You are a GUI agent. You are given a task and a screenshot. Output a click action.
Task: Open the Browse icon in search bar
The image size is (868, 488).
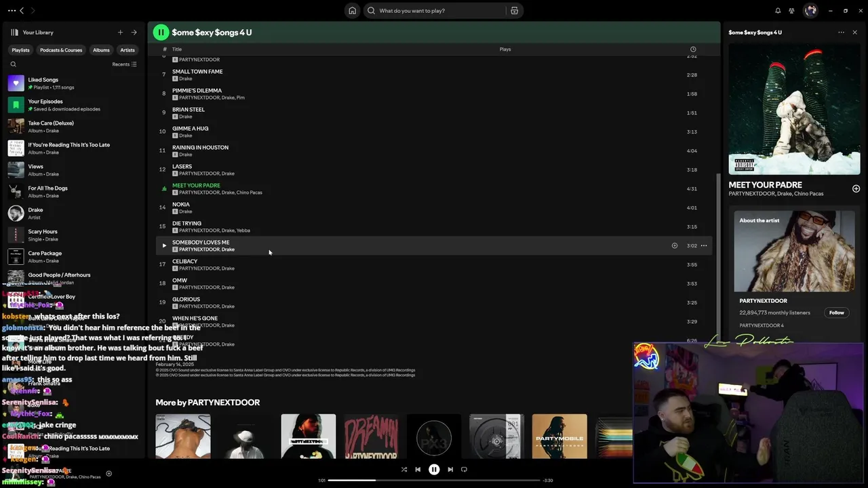[x=514, y=11]
